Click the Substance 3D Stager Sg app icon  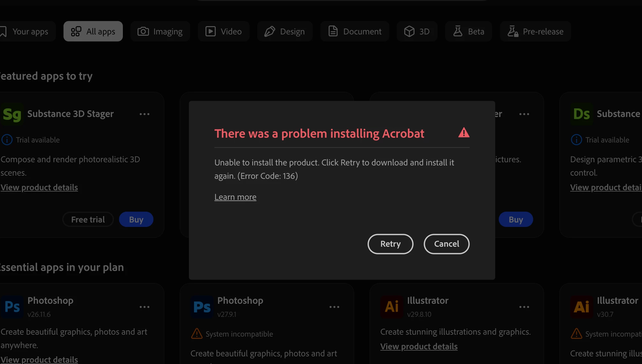pos(12,114)
